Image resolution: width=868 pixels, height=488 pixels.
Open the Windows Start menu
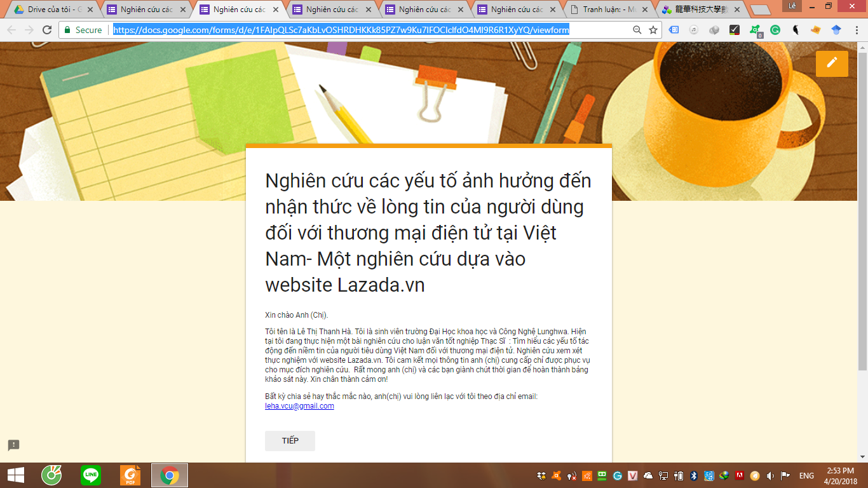(x=15, y=475)
